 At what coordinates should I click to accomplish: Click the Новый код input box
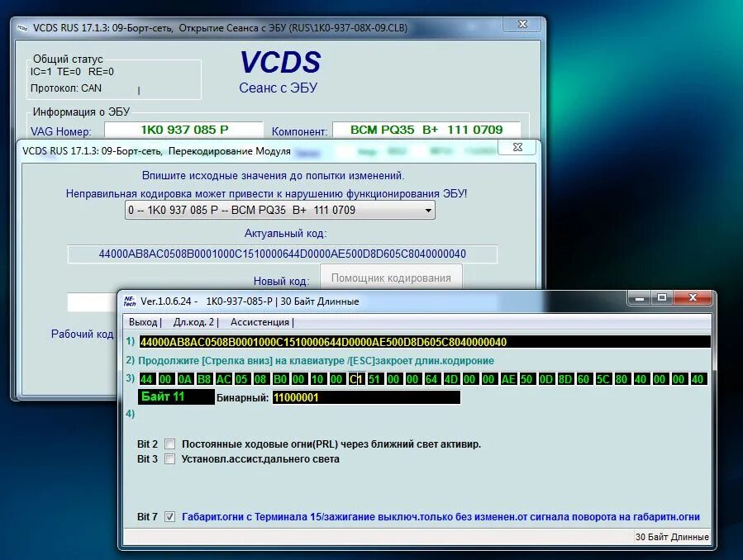click(x=93, y=303)
